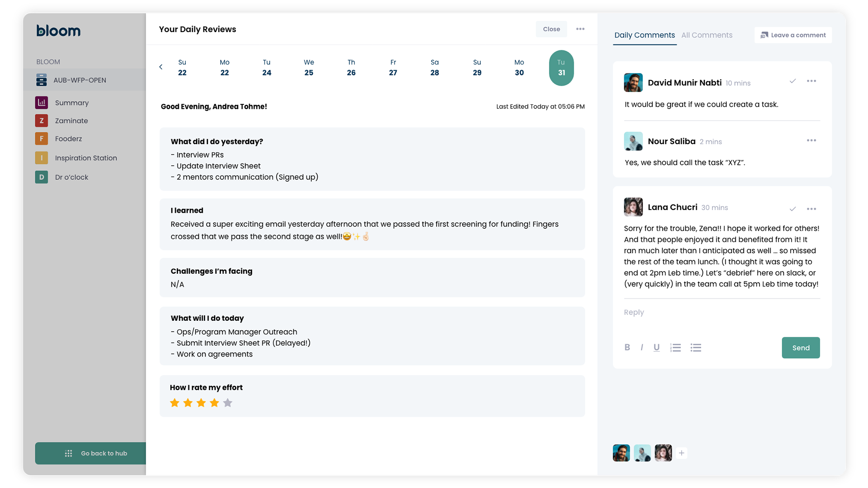Click Leave a comment button
Screen dimensions: 868x488
click(793, 35)
